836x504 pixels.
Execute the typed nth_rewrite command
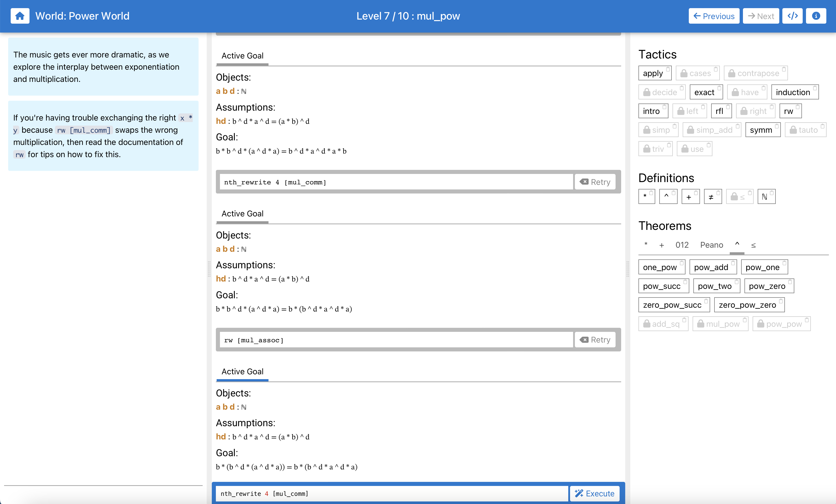tap(594, 494)
